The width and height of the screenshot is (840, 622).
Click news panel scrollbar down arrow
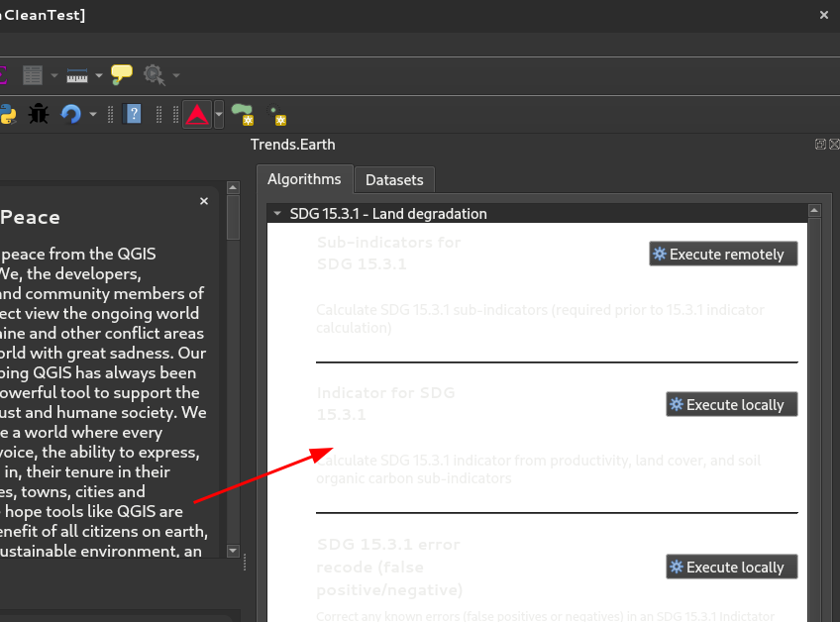coord(233,551)
